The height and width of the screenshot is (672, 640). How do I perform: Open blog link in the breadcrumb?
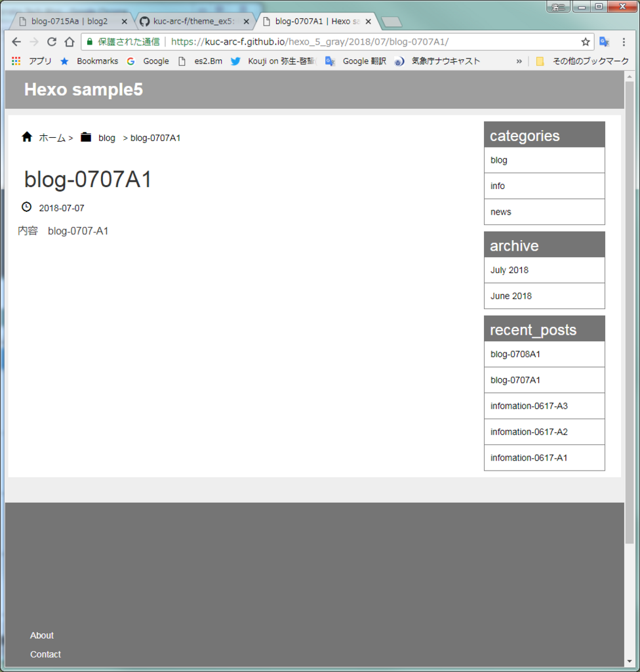click(107, 138)
